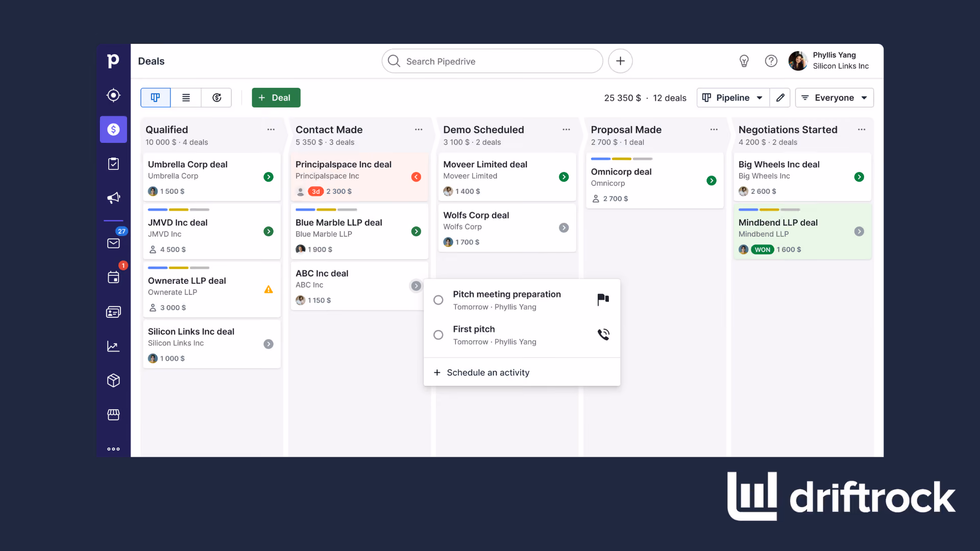Click JMVD Inc deal progress bar
This screenshot has width=980, height=551.
coord(179,210)
